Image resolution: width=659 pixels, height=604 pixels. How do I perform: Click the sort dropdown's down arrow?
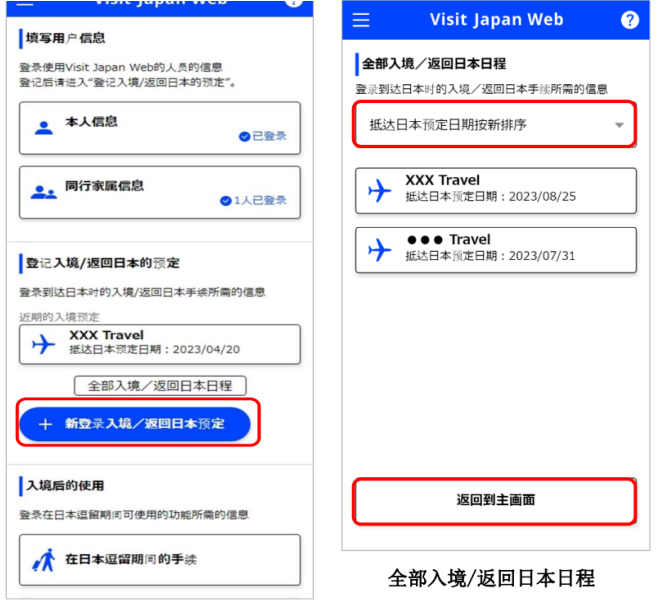tap(619, 125)
